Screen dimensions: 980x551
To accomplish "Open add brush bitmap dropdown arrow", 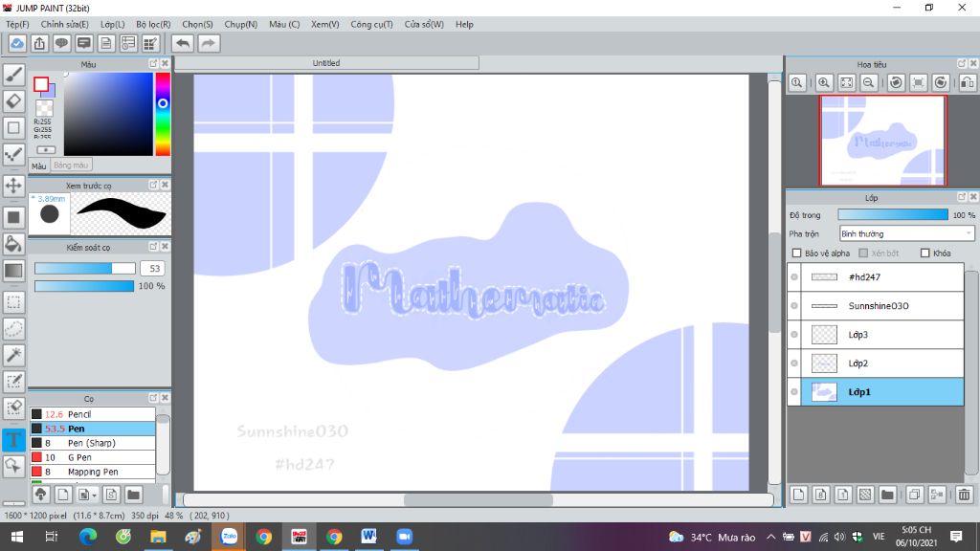I will pos(95,496).
